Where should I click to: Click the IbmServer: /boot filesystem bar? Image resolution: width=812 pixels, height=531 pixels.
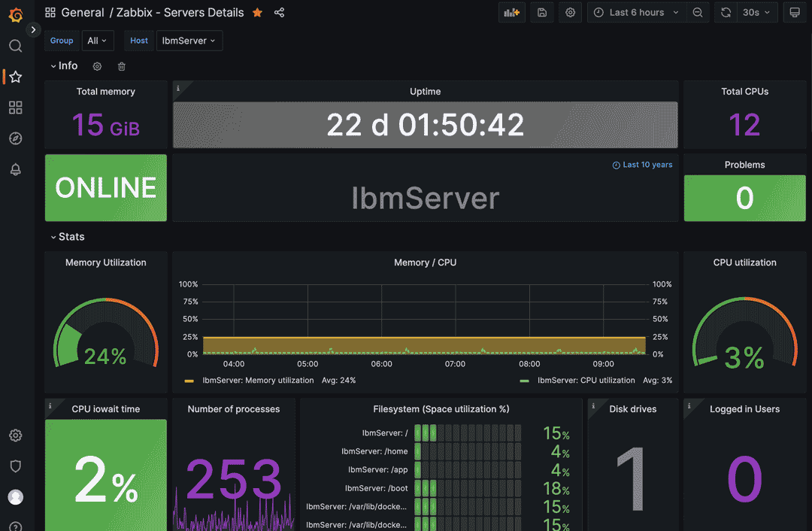tap(468, 488)
